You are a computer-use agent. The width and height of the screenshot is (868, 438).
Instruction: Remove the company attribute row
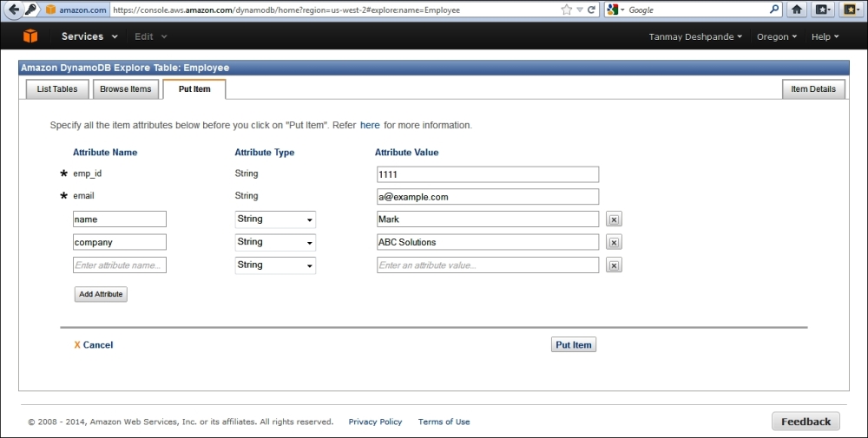[x=614, y=242]
